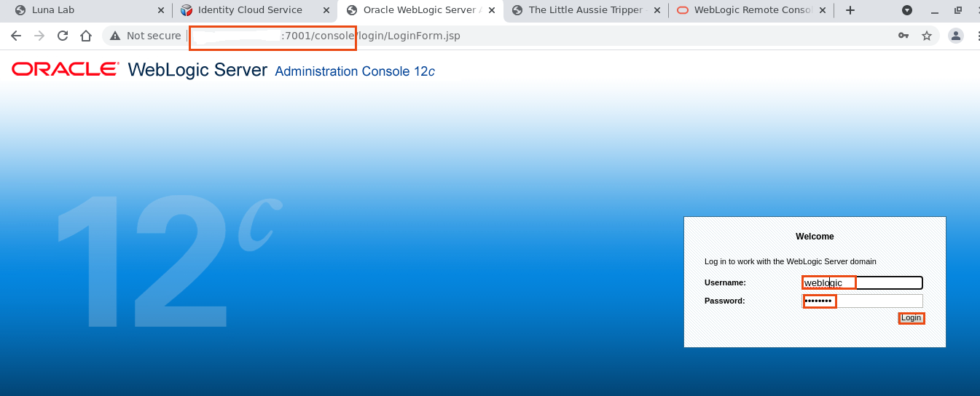Go back to the previous page

pos(16,36)
